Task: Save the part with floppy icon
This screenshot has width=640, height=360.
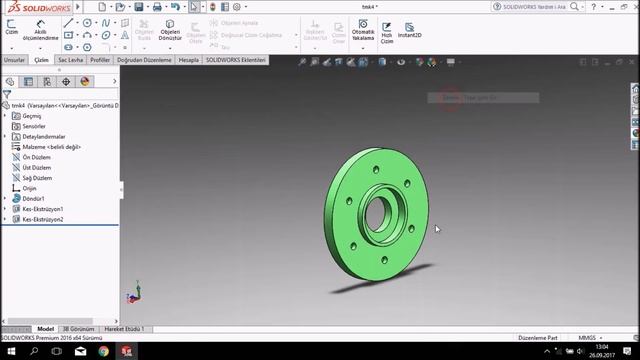Action: (139, 7)
